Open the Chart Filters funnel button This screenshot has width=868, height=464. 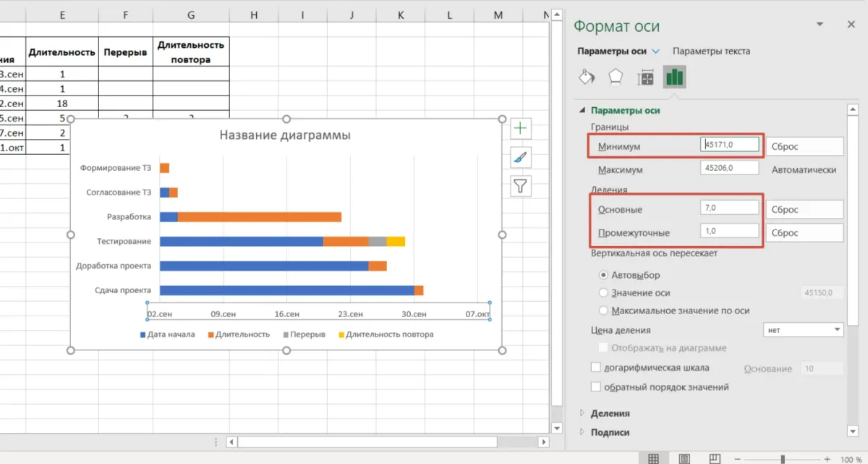click(x=520, y=186)
